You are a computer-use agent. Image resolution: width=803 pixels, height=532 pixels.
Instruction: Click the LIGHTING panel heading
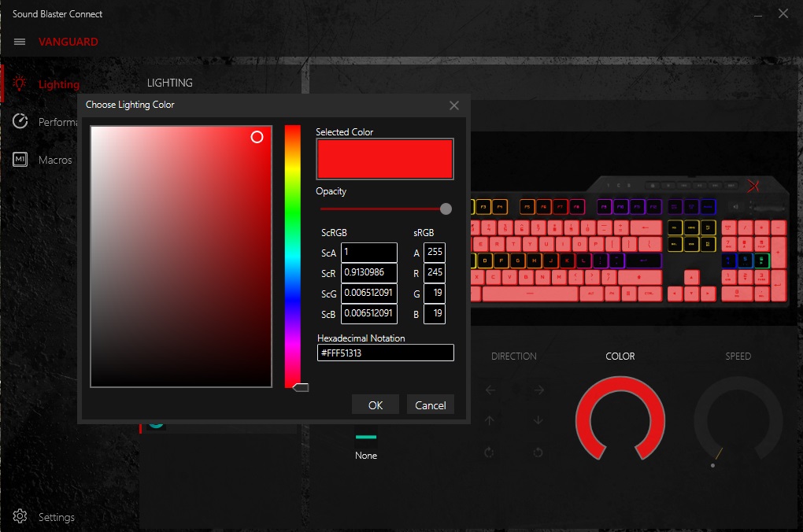pos(169,83)
